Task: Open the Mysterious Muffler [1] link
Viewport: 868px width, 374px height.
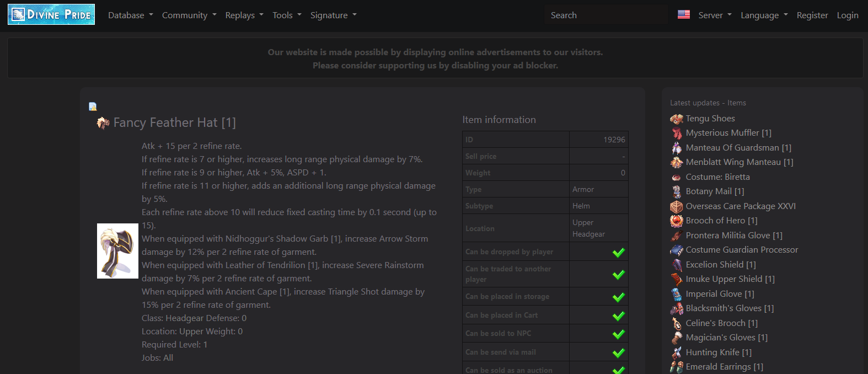Action: point(728,133)
